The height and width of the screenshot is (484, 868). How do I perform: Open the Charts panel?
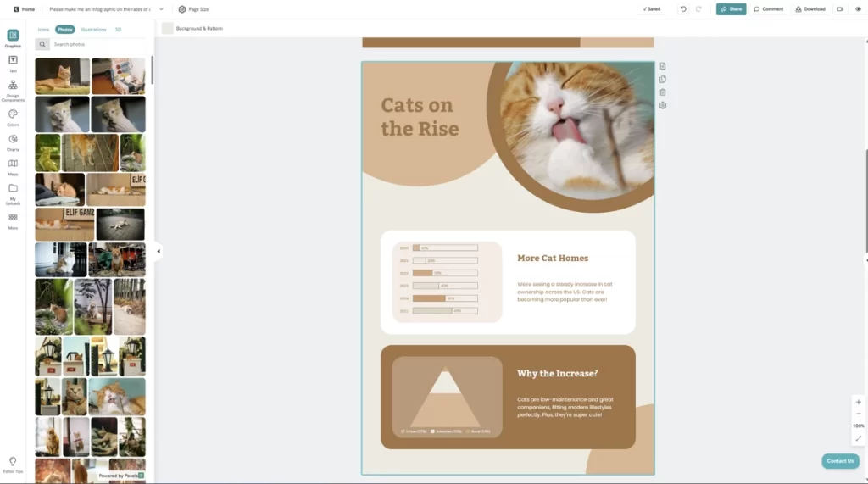(x=13, y=142)
